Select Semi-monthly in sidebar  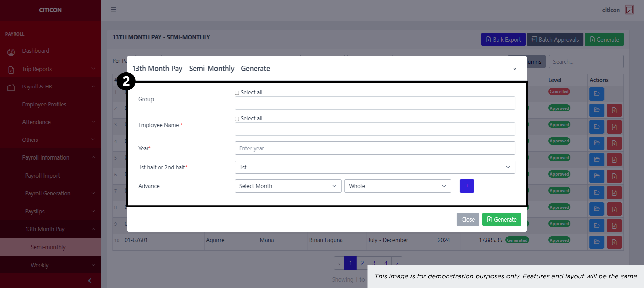(48, 247)
